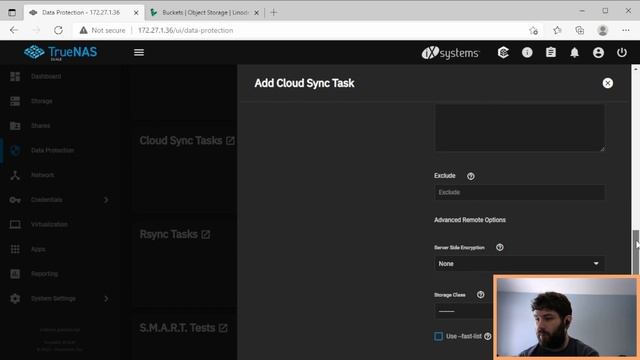Click the large text area above Exclude
Screen dimensions: 640x360
[x=519, y=127]
